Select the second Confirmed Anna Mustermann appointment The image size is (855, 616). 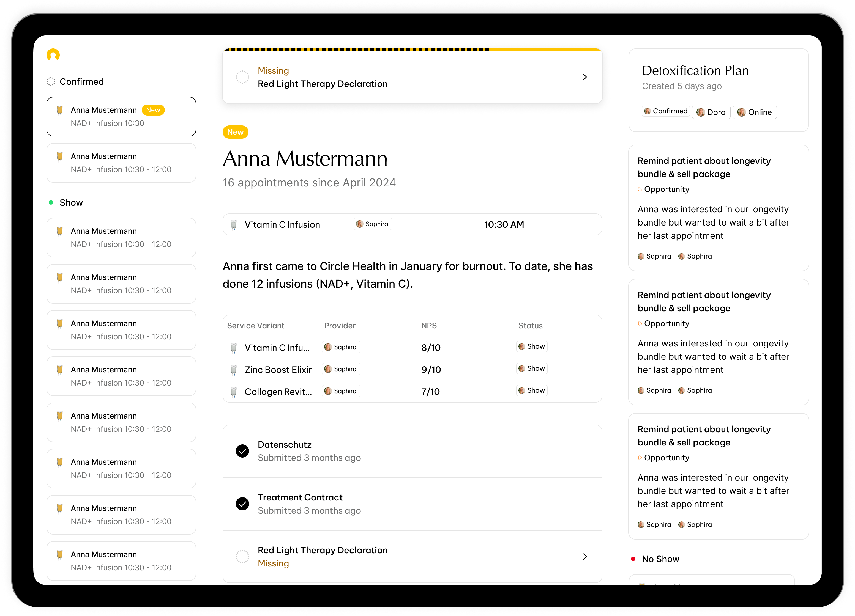click(x=121, y=163)
